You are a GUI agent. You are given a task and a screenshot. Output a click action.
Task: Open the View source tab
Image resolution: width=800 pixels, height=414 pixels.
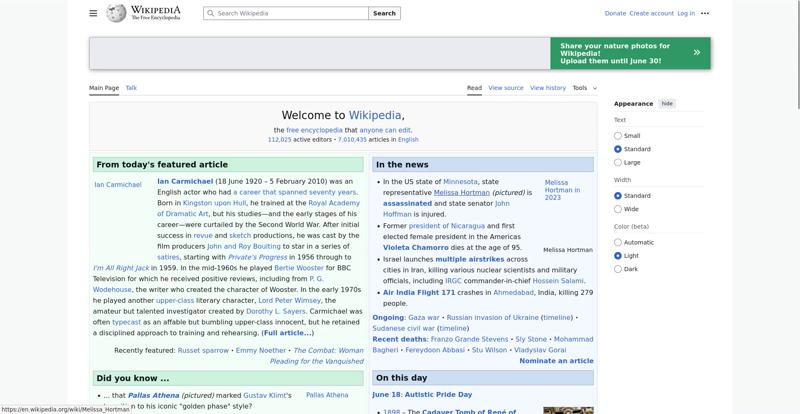[x=506, y=88]
